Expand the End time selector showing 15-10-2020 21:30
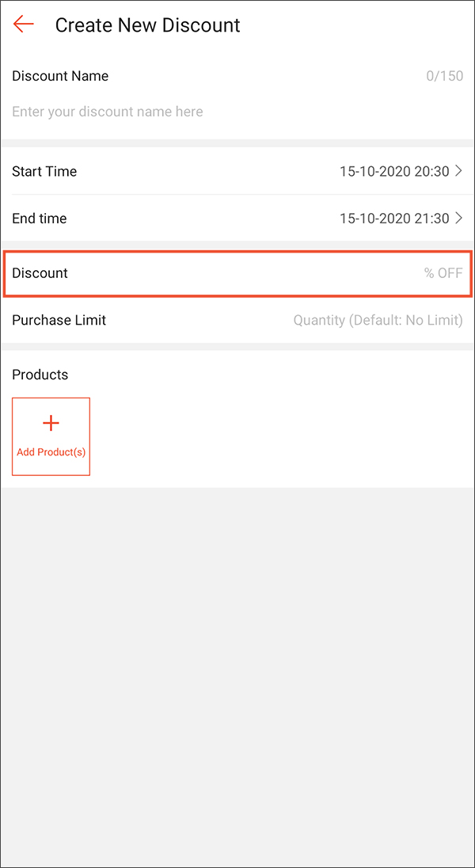475x868 pixels. (x=394, y=219)
